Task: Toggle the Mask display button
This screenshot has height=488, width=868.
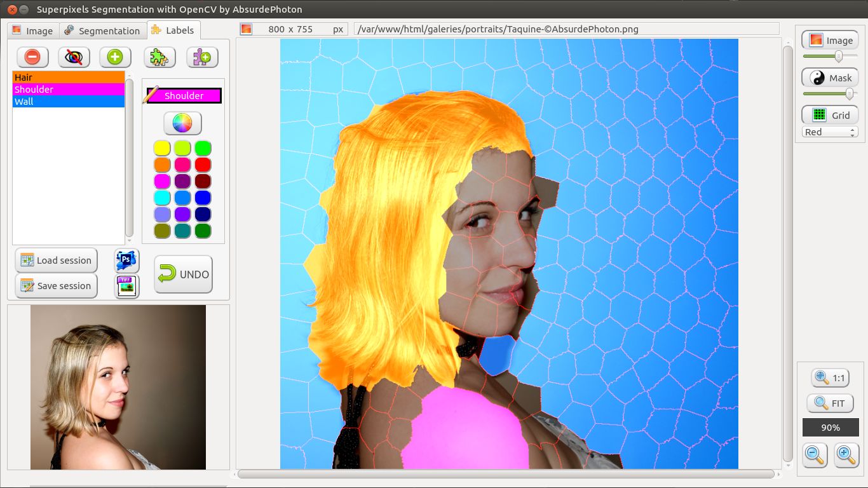Action: pos(830,78)
